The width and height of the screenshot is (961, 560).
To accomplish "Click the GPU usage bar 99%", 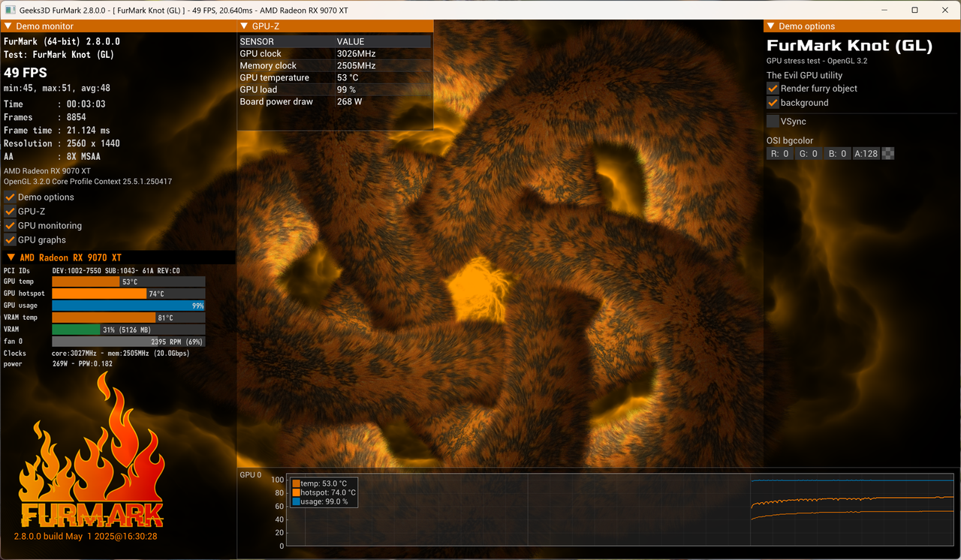I will point(128,306).
